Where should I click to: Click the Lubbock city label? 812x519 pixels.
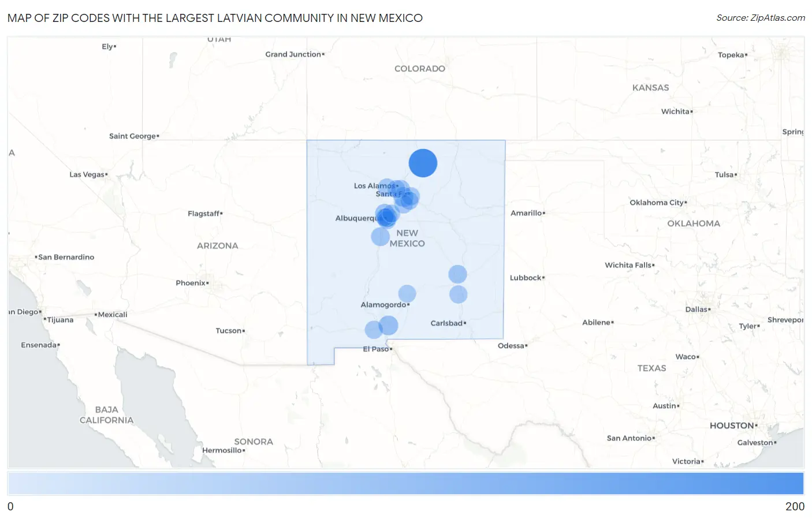[x=526, y=278]
